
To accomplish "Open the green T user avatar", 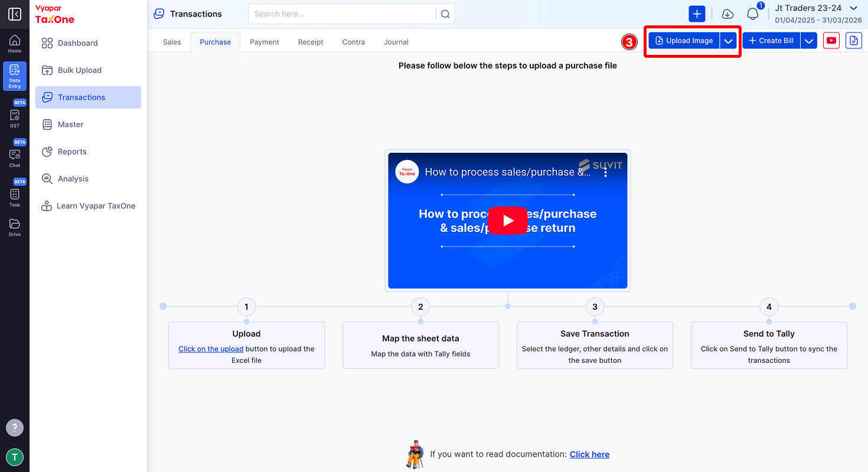I will click(x=15, y=457).
